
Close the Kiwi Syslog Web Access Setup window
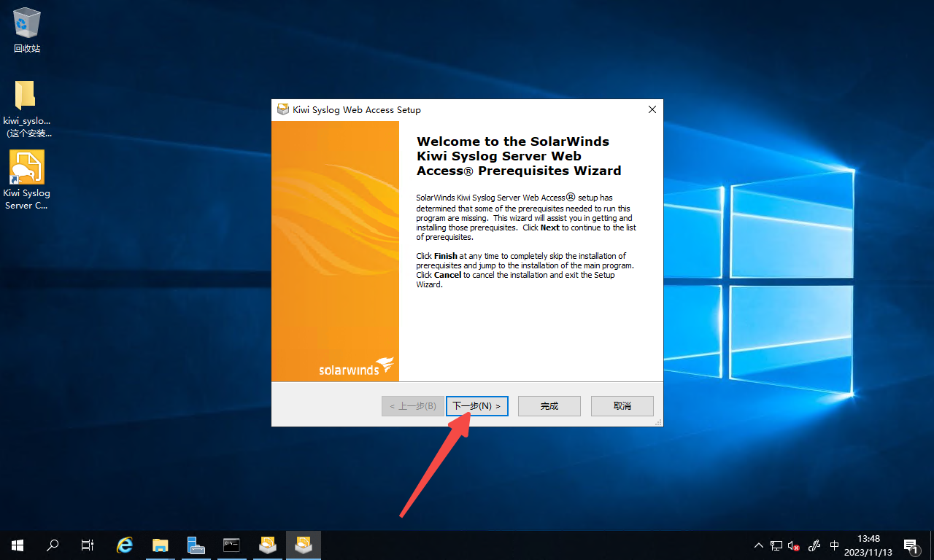click(652, 109)
